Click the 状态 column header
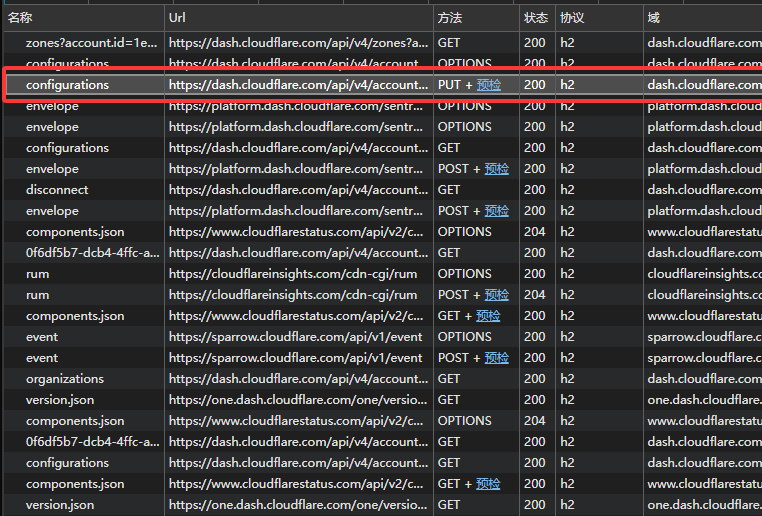The height and width of the screenshot is (516, 762). 536,18
